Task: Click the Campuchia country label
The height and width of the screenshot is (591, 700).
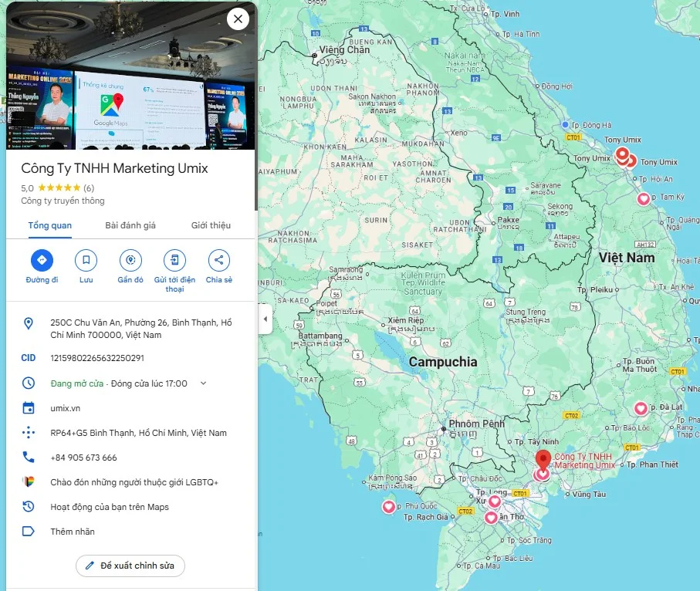Action: coord(443,362)
